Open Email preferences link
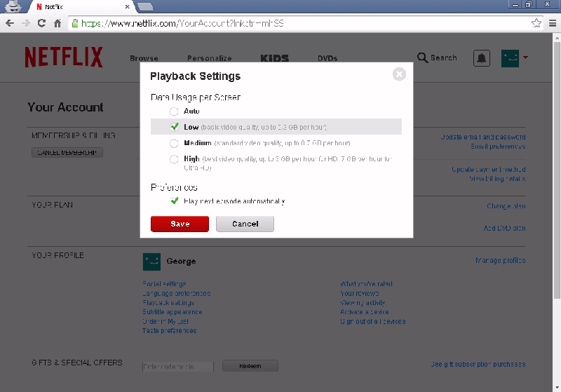The height and width of the screenshot is (392, 561). tap(498, 147)
